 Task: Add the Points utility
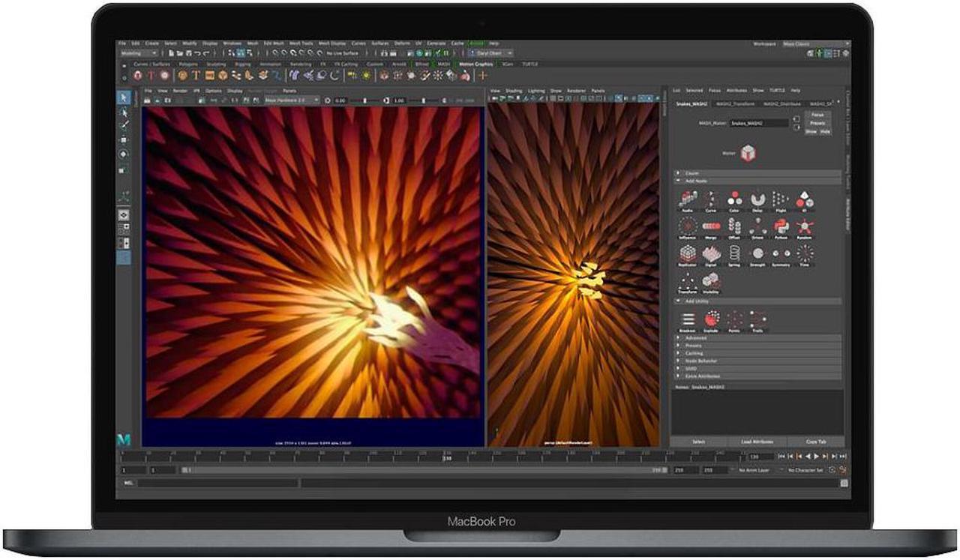point(734,321)
